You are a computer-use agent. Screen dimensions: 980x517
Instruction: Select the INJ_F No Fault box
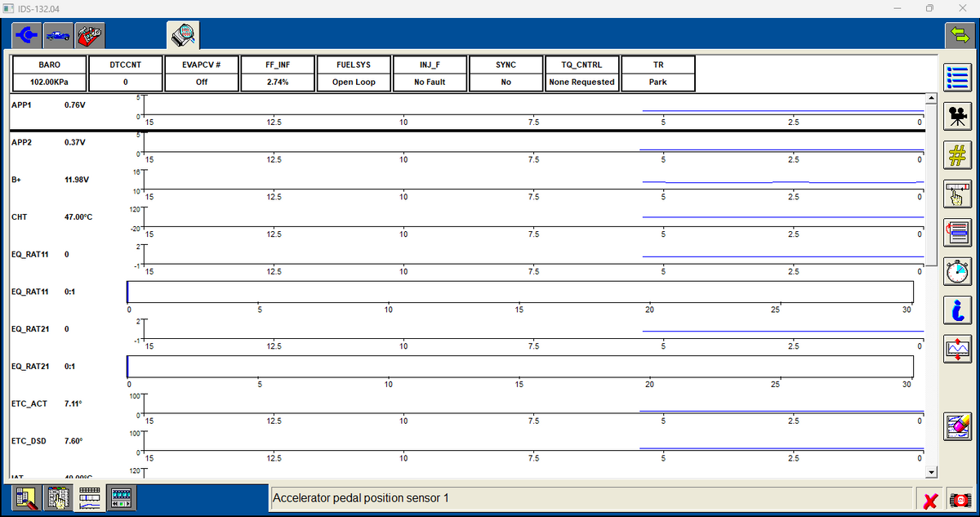point(430,74)
